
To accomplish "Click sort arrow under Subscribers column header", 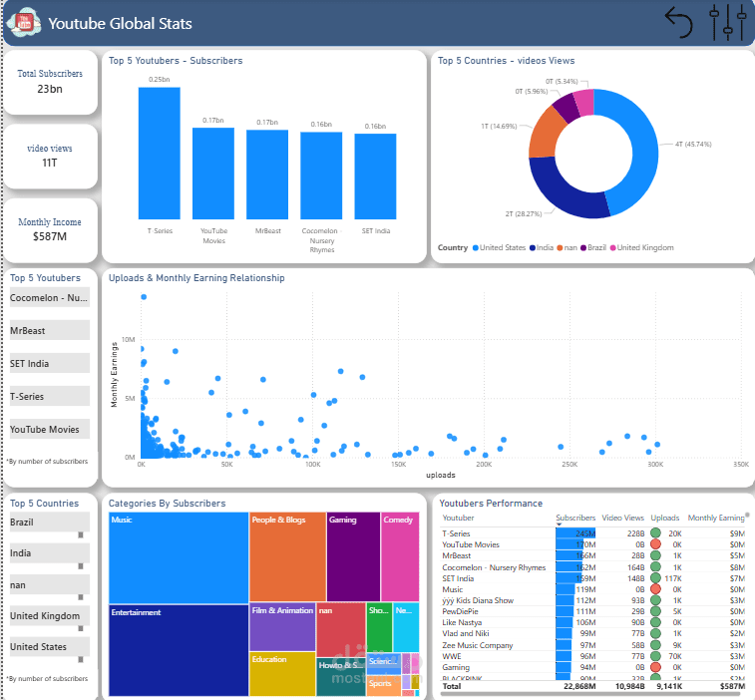I will (x=559, y=525).
